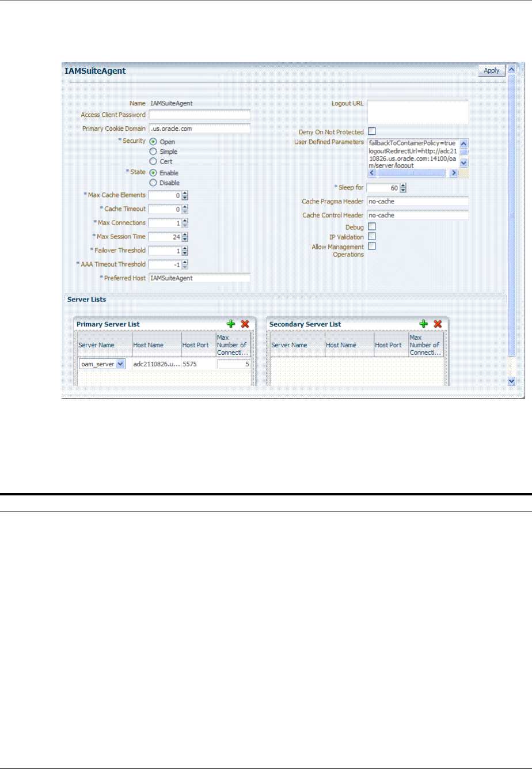Click inside User Defined Parameters text area

413,153
